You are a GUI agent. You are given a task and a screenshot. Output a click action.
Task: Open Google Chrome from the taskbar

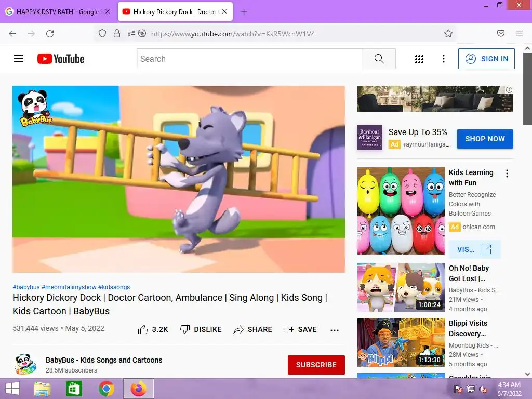click(106, 389)
